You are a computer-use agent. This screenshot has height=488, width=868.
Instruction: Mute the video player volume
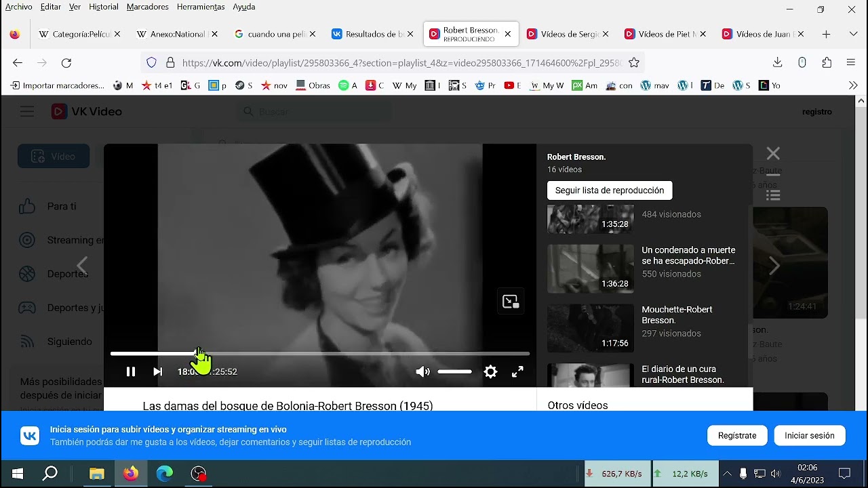tap(422, 371)
